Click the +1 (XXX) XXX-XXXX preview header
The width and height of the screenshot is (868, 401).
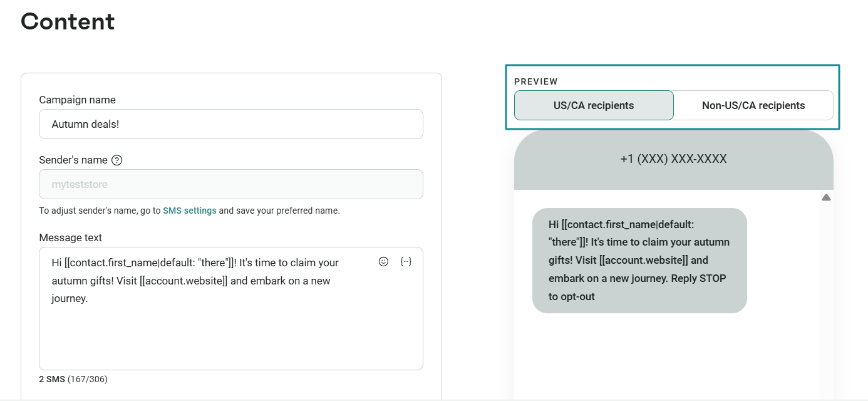coord(673,159)
